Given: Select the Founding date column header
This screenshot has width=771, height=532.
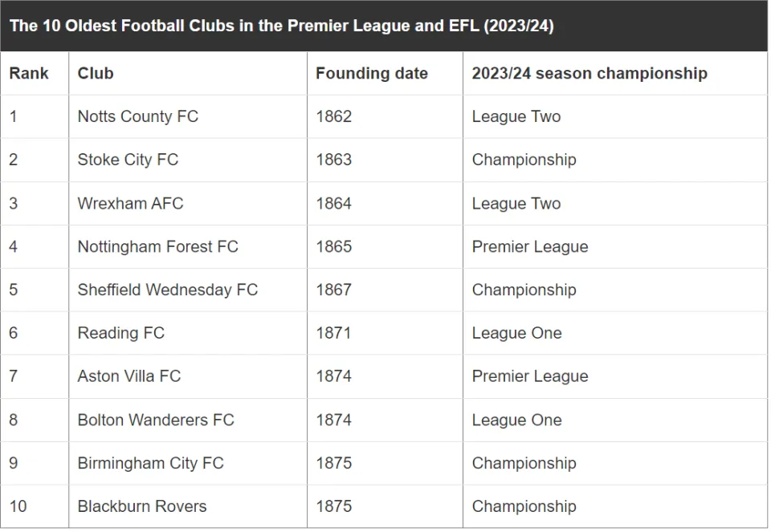Looking at the screenshot, I should tap(372, 73).
